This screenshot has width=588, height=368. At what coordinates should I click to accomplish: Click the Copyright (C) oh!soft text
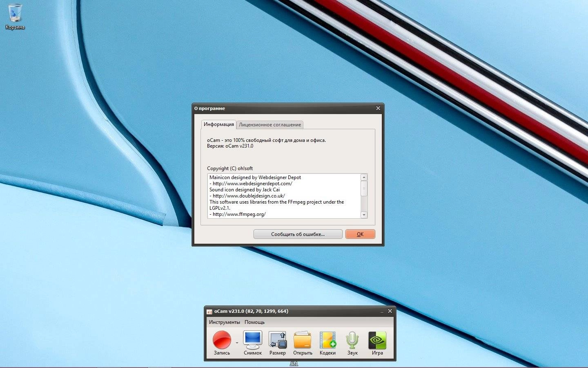(230, 168)
